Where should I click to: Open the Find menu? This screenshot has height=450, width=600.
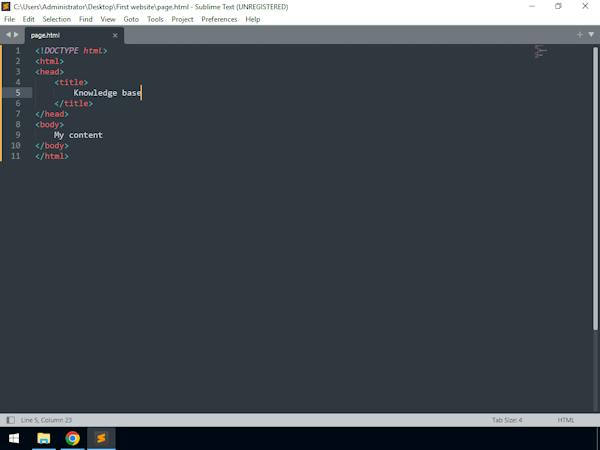[x=86, y=19]
